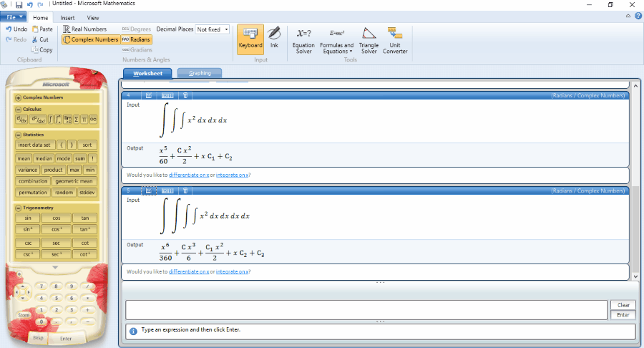Open Help with the question mark icon
This screenshot has height=348, width=644.
tap(638, 16)
